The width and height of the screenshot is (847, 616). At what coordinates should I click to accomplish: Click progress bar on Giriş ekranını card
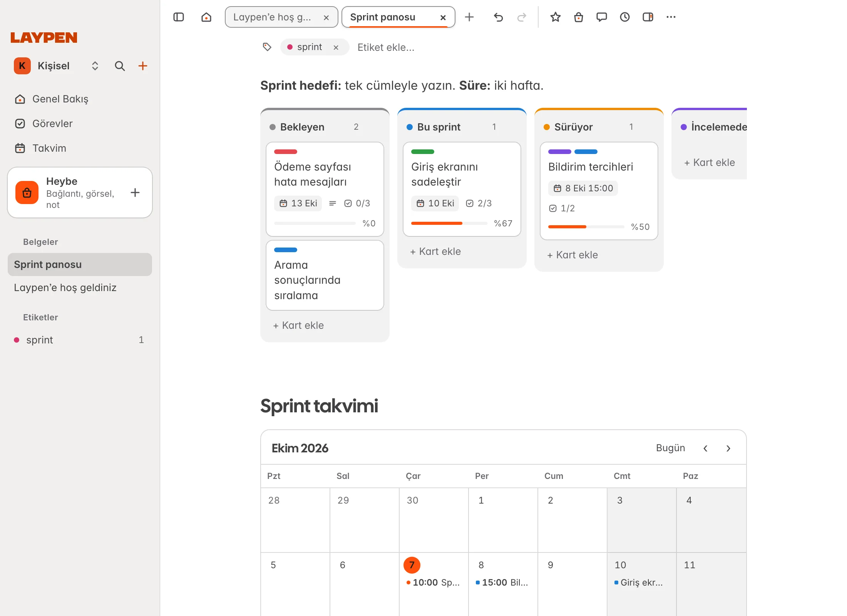[x=449, y=223]
